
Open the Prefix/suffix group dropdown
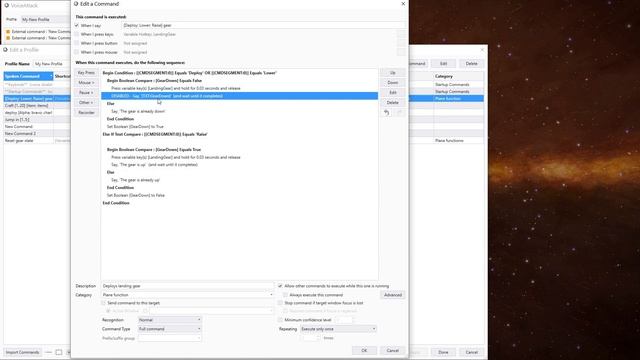tap(169, 338)
